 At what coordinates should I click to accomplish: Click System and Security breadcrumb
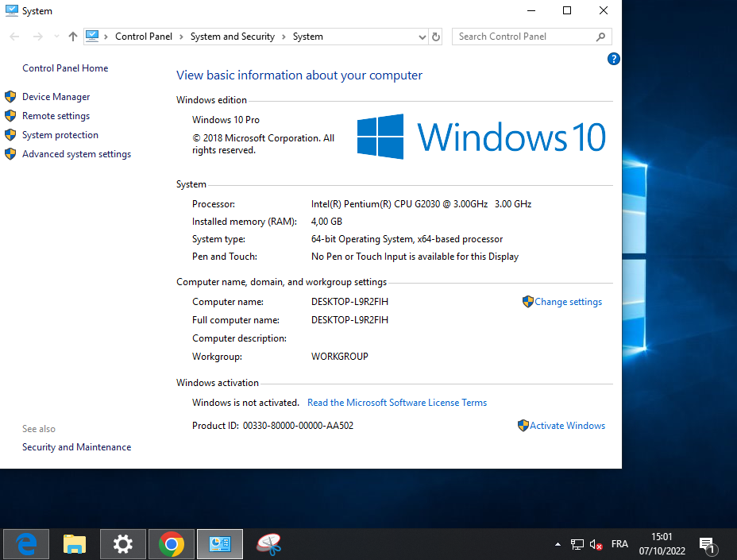tap(232, 37)
